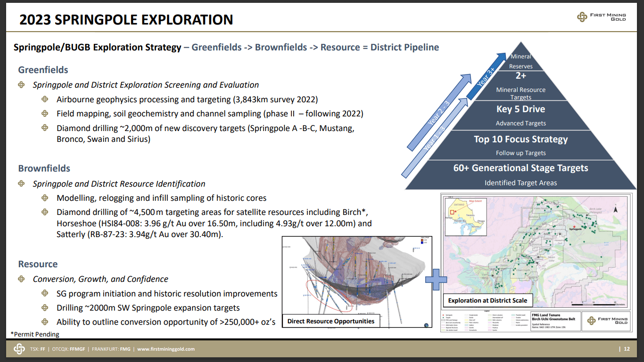The height and width of the screenshot is (362, 644).
Task: Click bullet icon beside 'Airbourne geophysics processing'
Action: [45, 99]
